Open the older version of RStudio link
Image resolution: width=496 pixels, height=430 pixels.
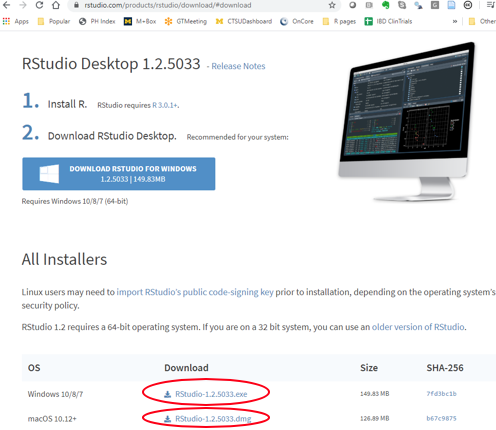418,327
